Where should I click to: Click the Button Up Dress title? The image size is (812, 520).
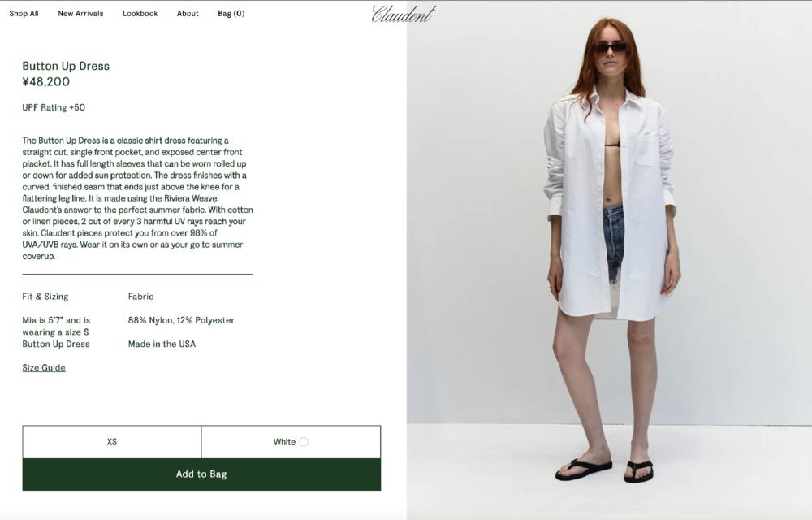[66, 66]
